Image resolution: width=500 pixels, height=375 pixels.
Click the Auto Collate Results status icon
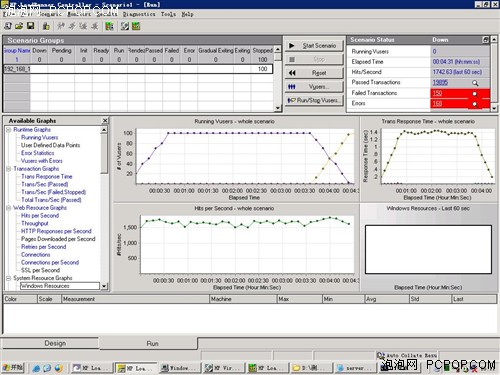(x=380, y=355)
